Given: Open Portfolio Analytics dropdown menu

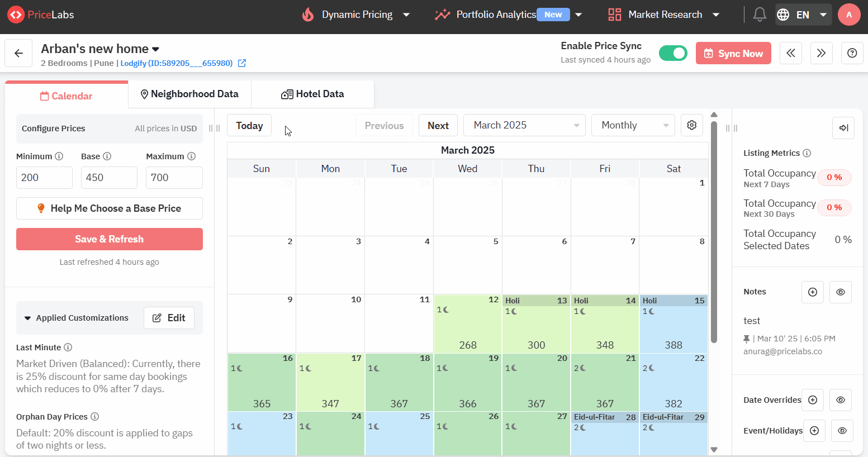Looking at the screenshot, I should (x=509, y=15).
